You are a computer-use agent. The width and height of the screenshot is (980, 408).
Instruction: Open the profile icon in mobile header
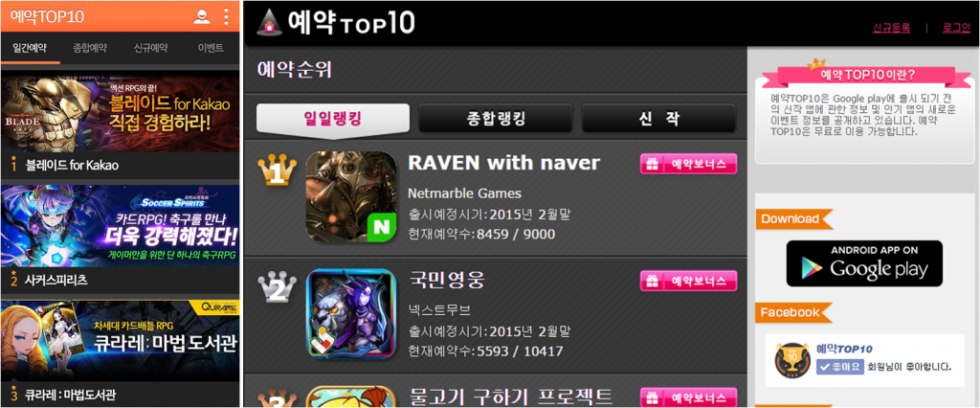pyautogui.click(x=202, y=16)
